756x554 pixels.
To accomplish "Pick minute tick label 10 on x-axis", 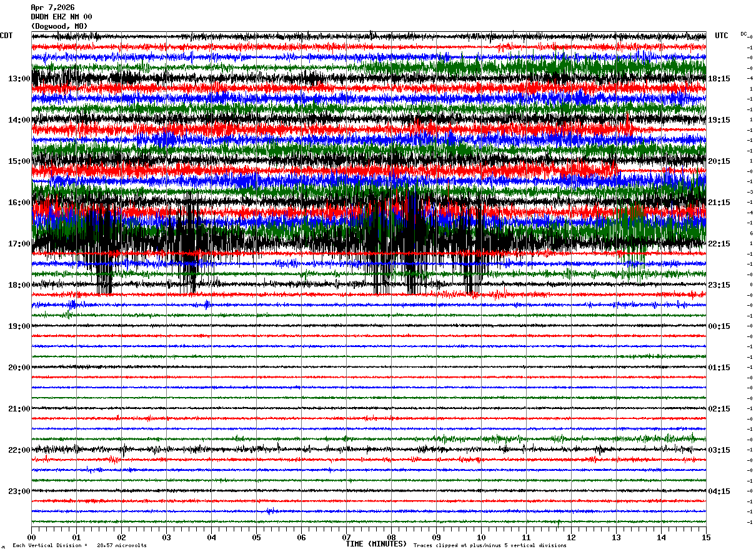I will (x=481, y=537).
